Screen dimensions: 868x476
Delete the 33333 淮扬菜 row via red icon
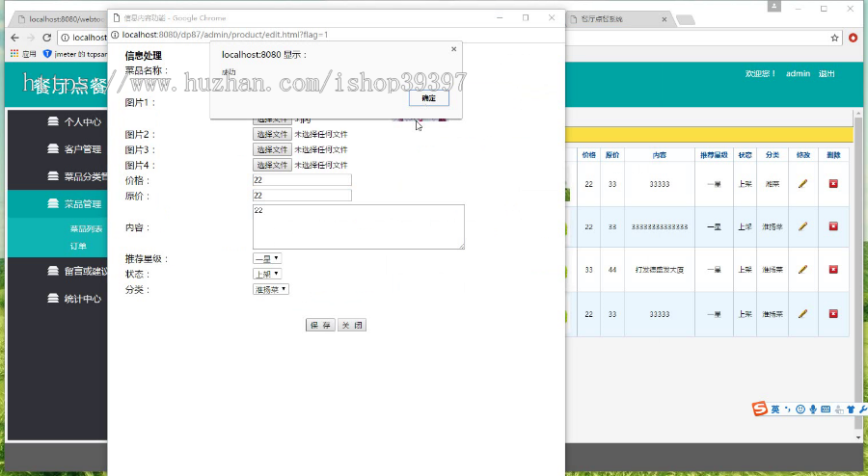point(833,313)
